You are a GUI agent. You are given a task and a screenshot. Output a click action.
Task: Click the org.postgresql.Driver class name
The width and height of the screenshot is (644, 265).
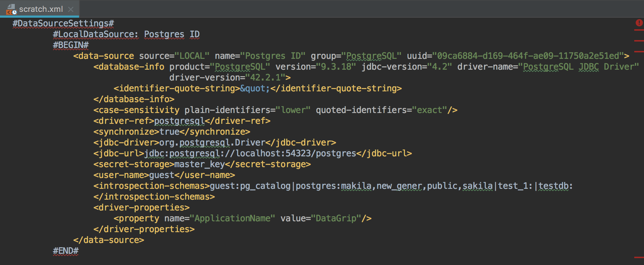tap(212, 143)
